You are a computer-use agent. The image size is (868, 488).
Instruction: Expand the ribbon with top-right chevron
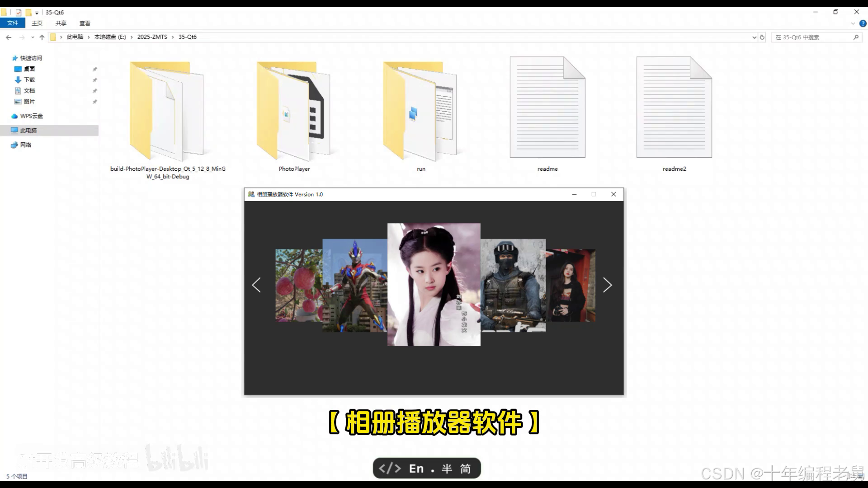coord(853,23)
